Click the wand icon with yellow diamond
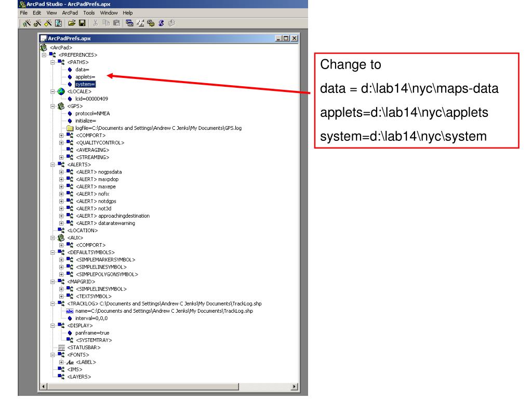 coord(48,23)
